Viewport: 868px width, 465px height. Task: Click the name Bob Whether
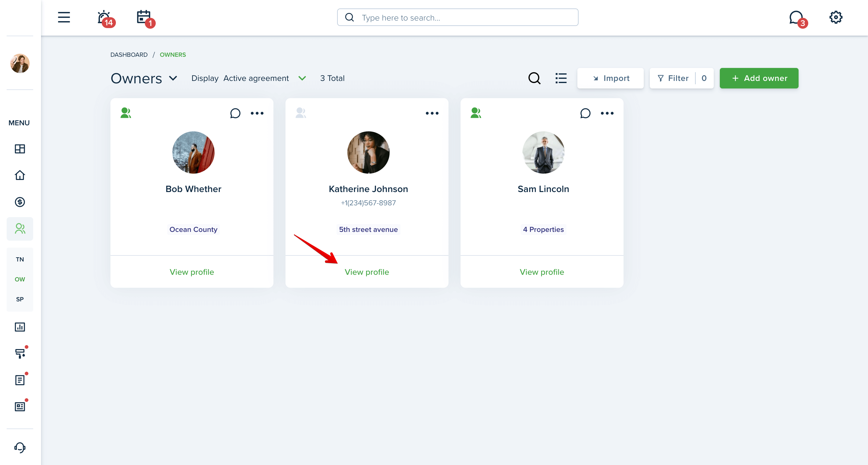point(193,189)
